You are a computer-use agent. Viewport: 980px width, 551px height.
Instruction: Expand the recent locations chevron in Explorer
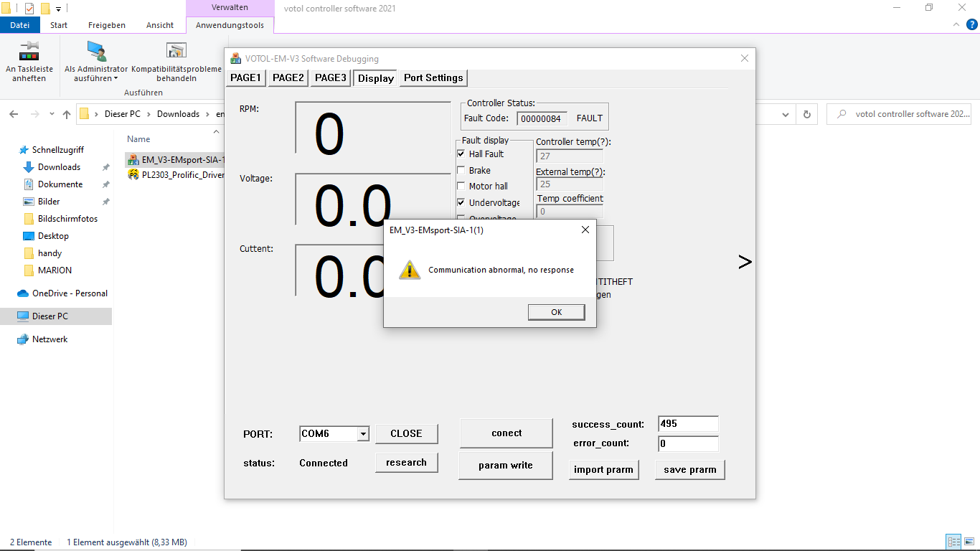click(52, 114)
